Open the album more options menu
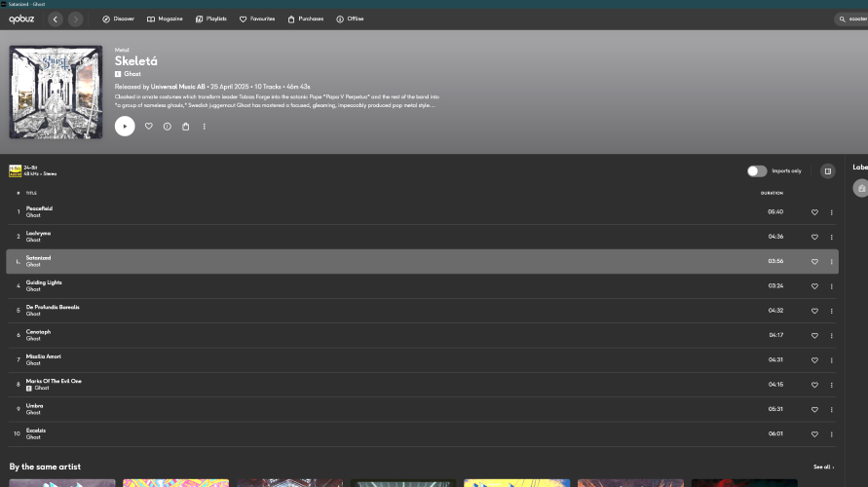Screen dimensions: 868x487 click(x=205, y=127)
